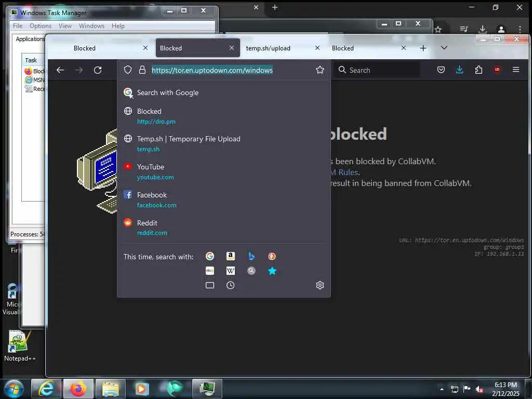532x399 pixels.
Task: Close the active Blocked tab
Action: click(x=231, y=48)
